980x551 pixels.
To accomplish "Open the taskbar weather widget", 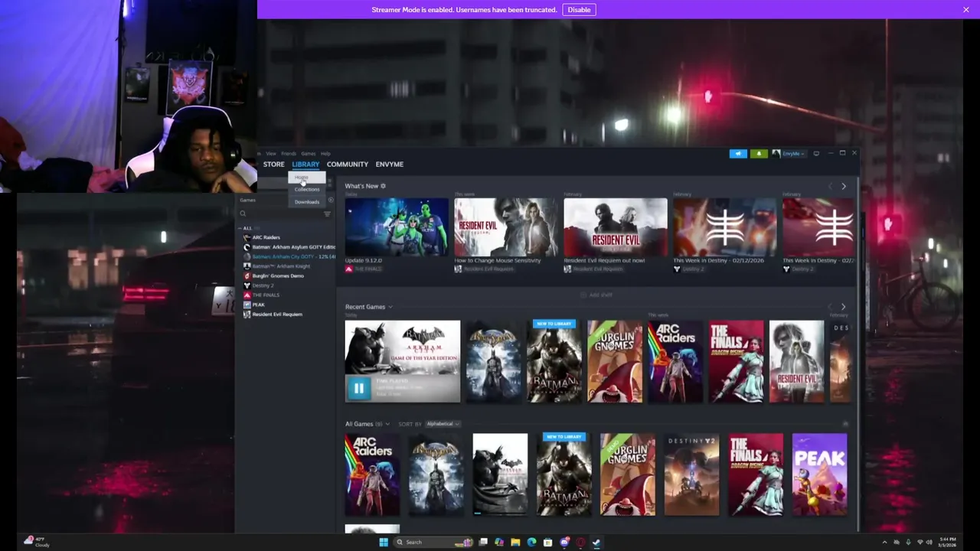I will coord(37,542).
